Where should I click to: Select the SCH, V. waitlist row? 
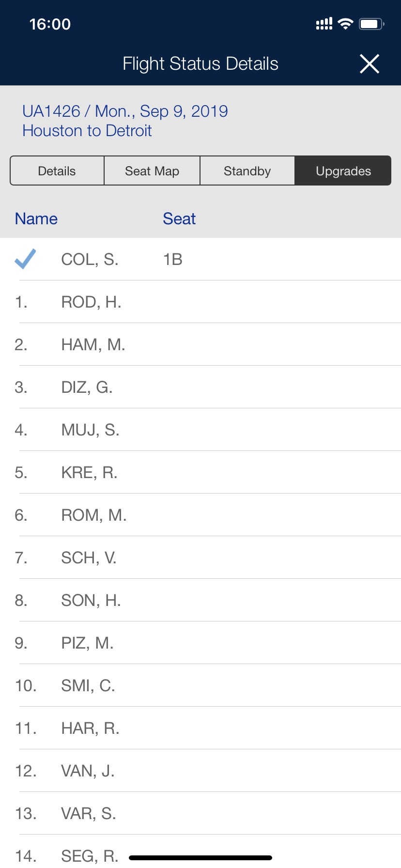point(200,558)
